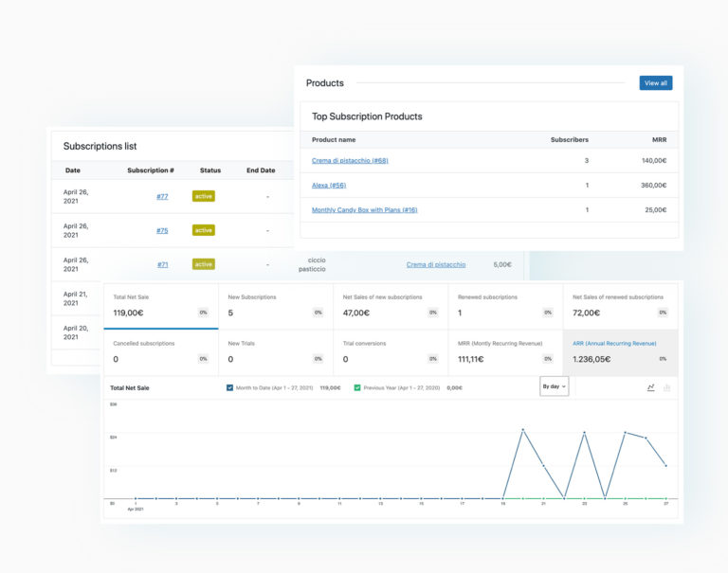The height and width of the screenshot is (573, 728).
Task: Switch to line chart view icon
Action: (650, 387)
